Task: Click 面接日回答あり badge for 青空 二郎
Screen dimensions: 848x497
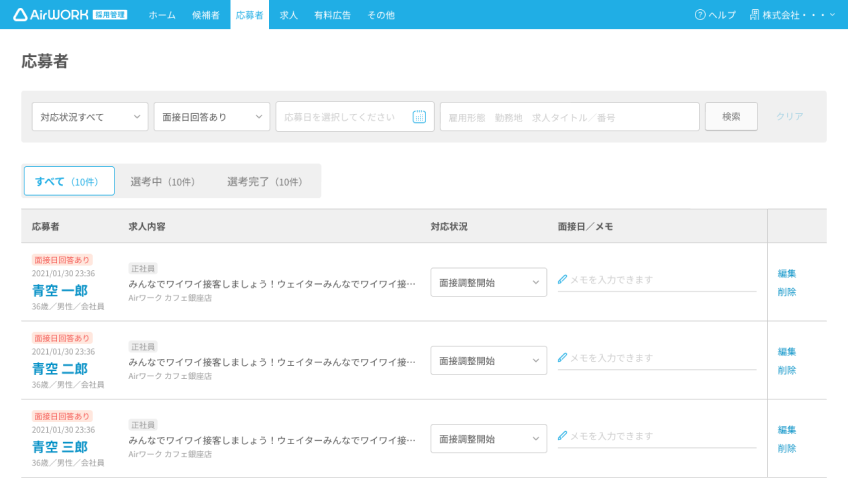Action: click(62, 338)
